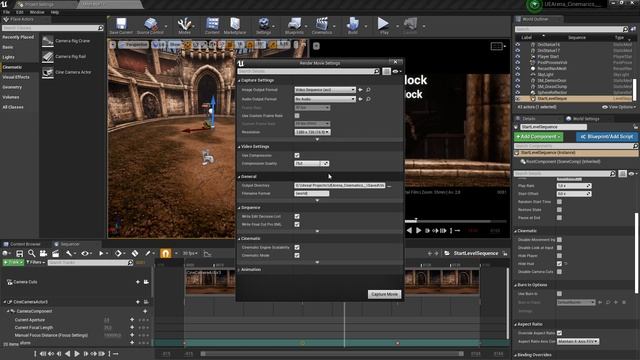Open the Cinematics clapperboard toolbar icon
The height and width of the screenshot is (360, 640).
[322, 24]
